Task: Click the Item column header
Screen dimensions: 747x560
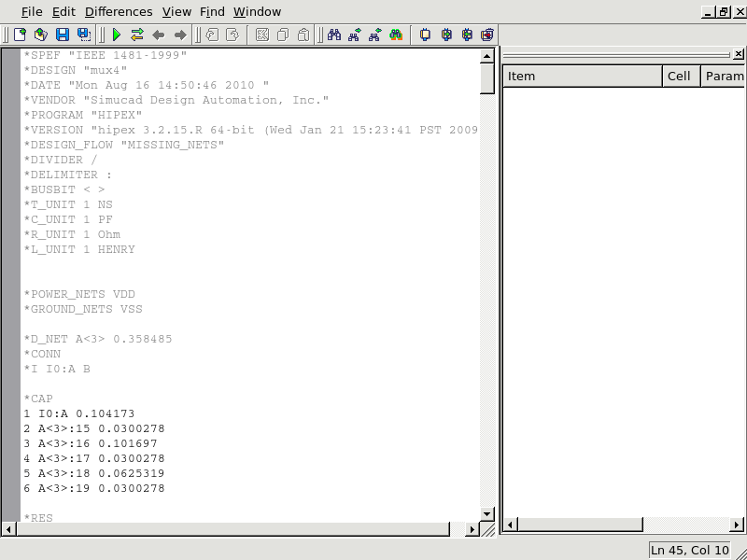Action: click(582, 76)
